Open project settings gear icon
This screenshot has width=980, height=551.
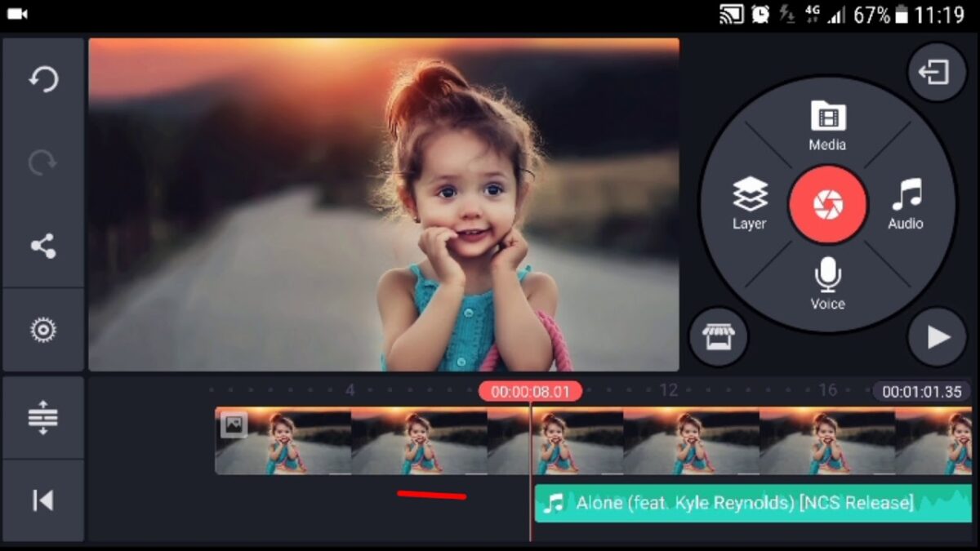coord(43,329)
